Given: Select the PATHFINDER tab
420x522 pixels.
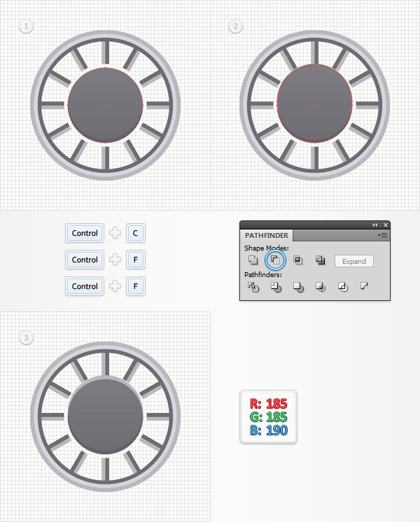Looking at the screenshot, I should pos(267,235).
